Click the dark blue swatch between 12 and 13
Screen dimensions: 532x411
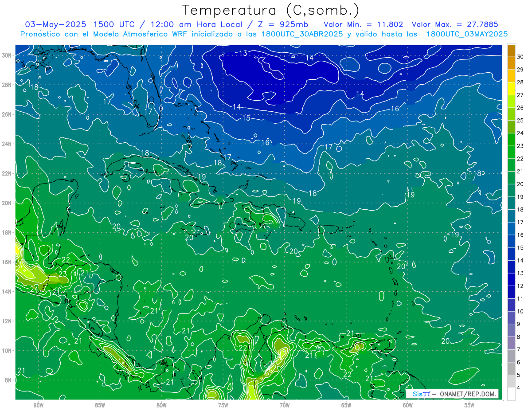pyautogui.click(x=511, y=279)
